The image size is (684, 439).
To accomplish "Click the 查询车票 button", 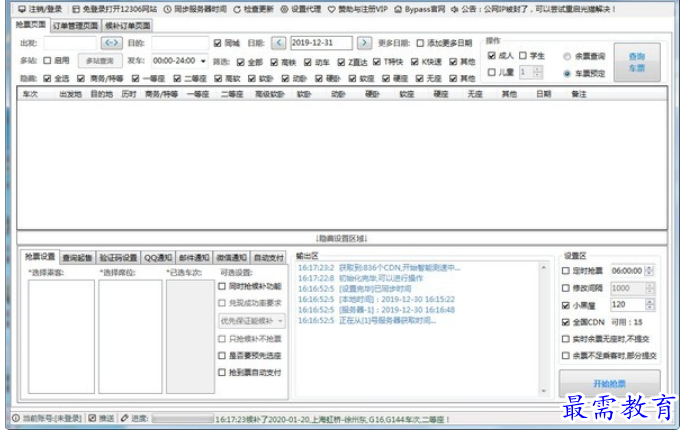I will (x=637, y=62).
